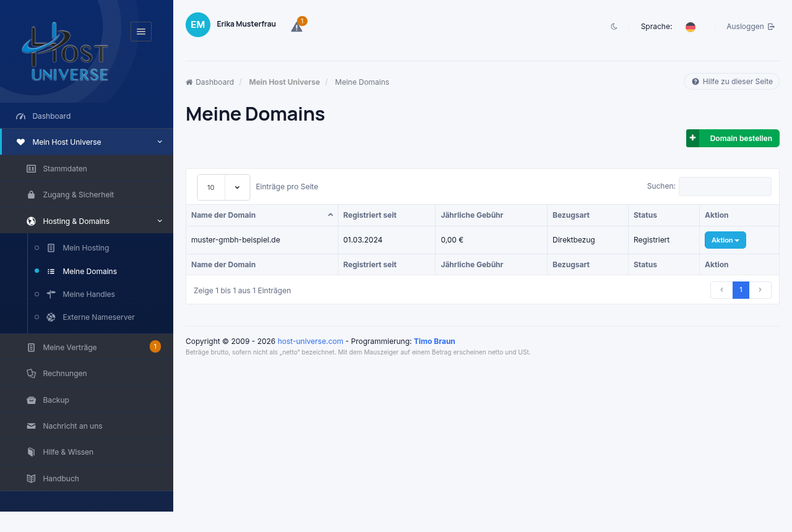The width and height of the screenshot is (792, 532).
Task: Click the Timo Braun footer link
Action: (x=434, y=341)
